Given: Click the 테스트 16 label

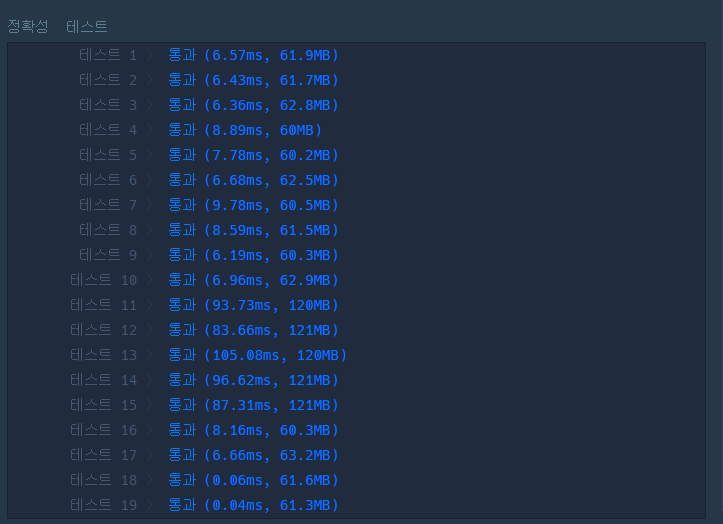Looking at the screenshot, I should [x=104, y=429].
